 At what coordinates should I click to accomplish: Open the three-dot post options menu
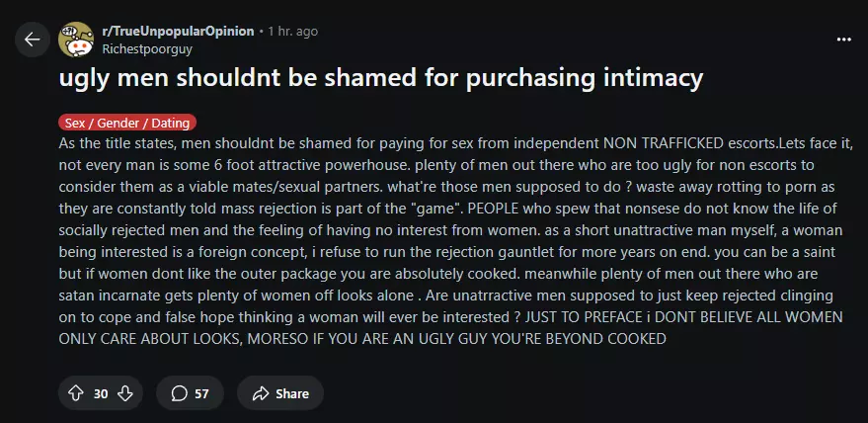(843, 40)
